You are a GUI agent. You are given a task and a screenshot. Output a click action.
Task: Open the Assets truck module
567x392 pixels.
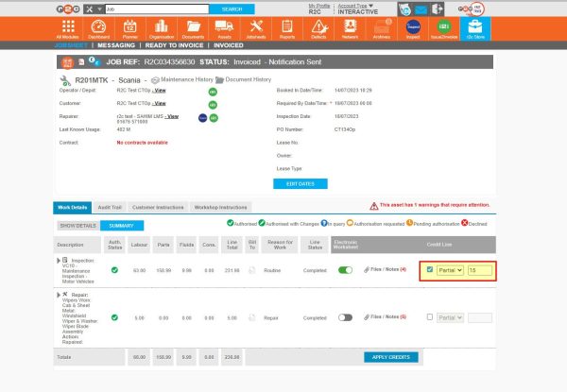click(224, 29)
